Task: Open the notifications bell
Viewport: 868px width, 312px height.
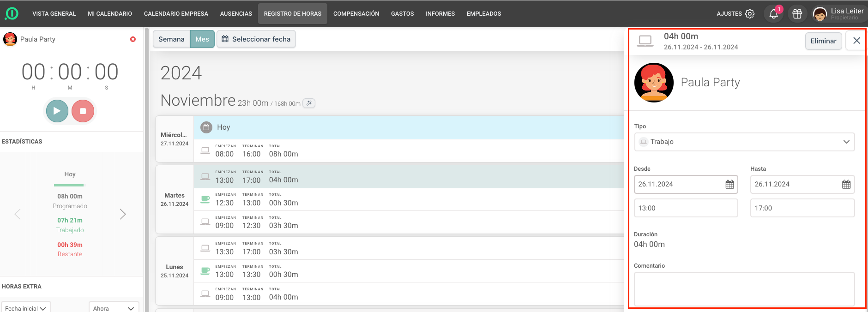Action: tap(774, 14)
